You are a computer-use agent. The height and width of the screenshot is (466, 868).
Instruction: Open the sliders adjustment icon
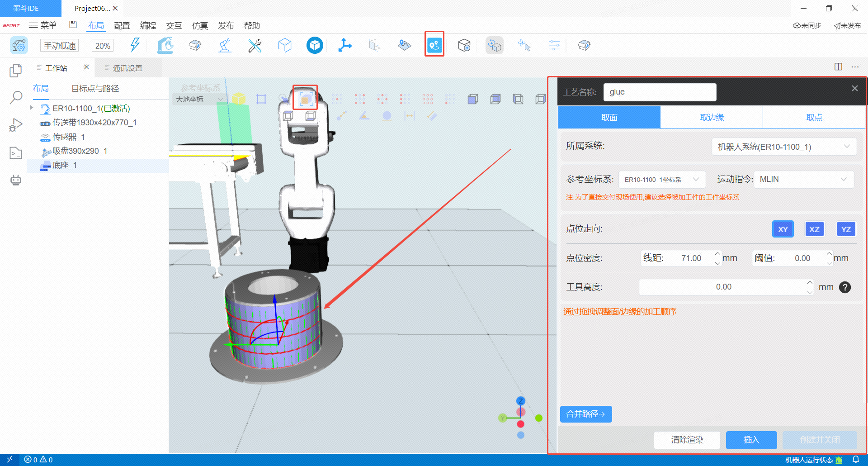[554, 45]
